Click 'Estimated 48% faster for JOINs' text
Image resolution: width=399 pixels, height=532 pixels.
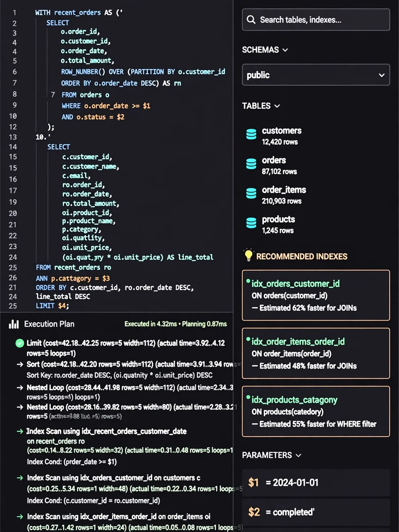(308, 366)
